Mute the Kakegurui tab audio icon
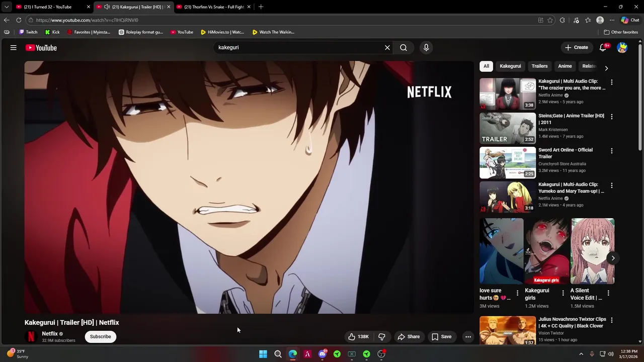The height and width of the screenshot is (362, 644). pos(107,7)
